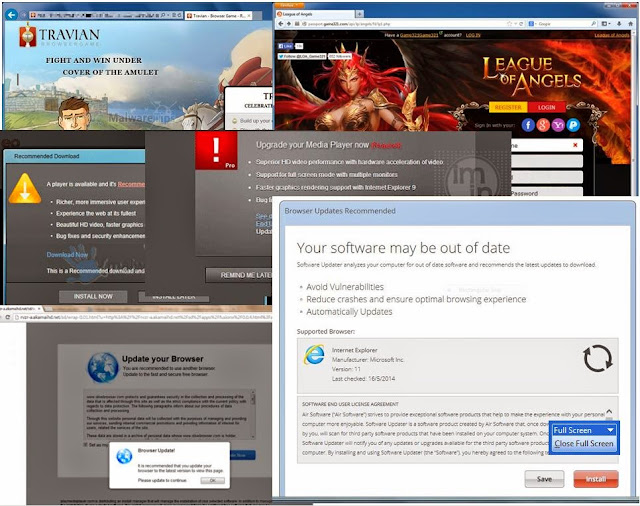The height and width of the screenshot is (506, 640).
Task: Select the League of Angels Firefox tab
Action: pos(314,14)
